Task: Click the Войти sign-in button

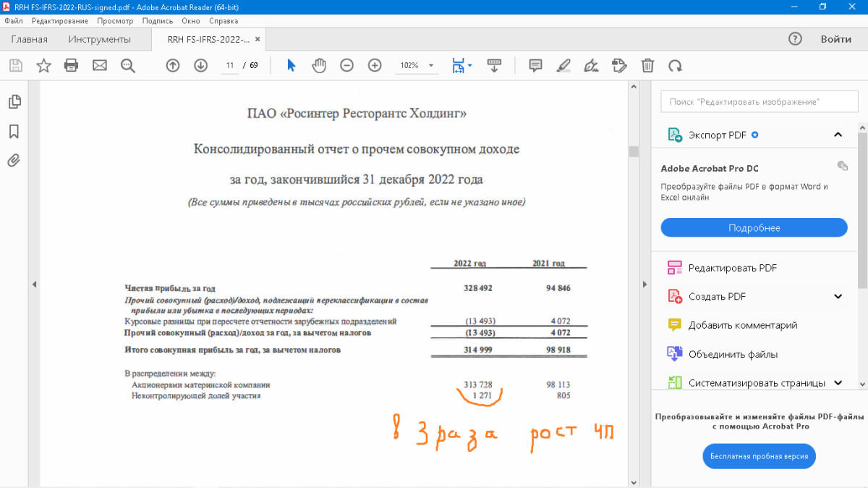Action: coord(835,39)
